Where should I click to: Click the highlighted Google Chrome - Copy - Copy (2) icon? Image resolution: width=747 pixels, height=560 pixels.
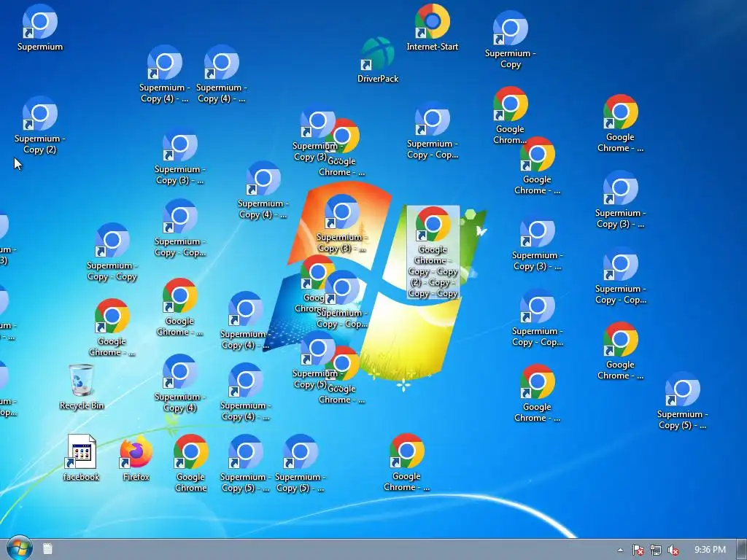(x=433, y=252)
